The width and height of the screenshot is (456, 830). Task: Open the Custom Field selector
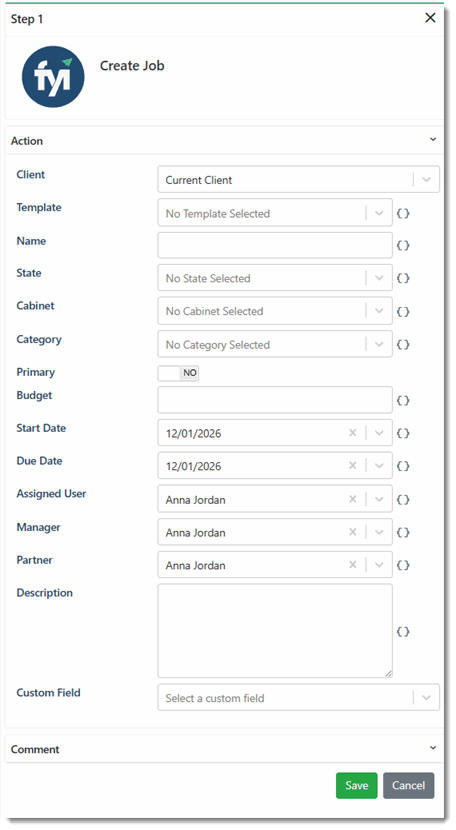298,698
